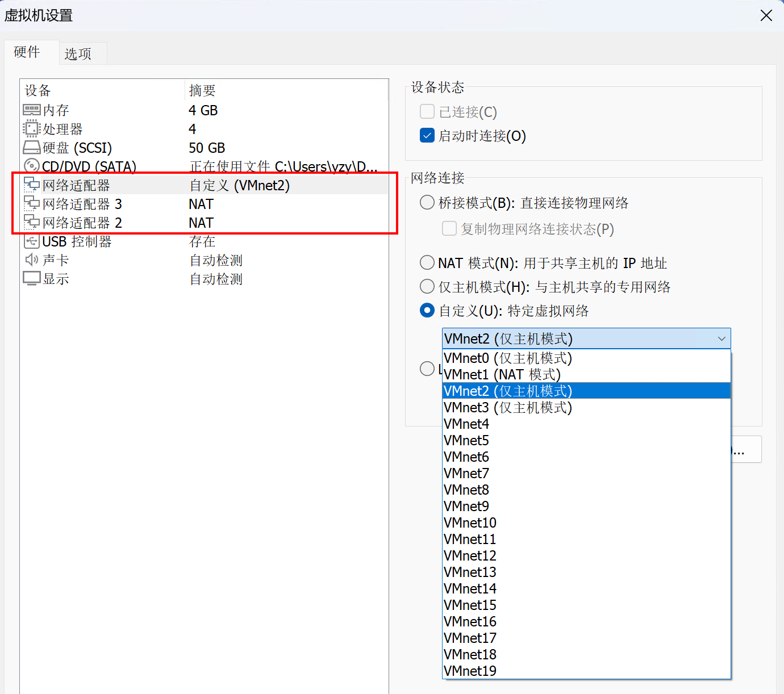The image size is (784, 694).
Task: Click the USB 控制器 icon
Action: 31,241
